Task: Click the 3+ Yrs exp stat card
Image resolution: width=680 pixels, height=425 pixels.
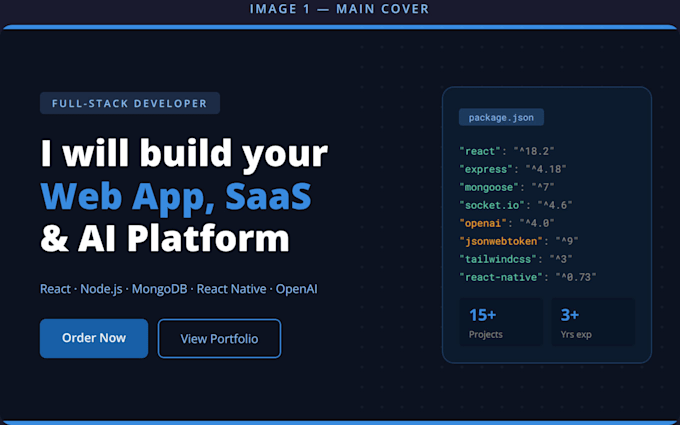Action: [593, 322]
